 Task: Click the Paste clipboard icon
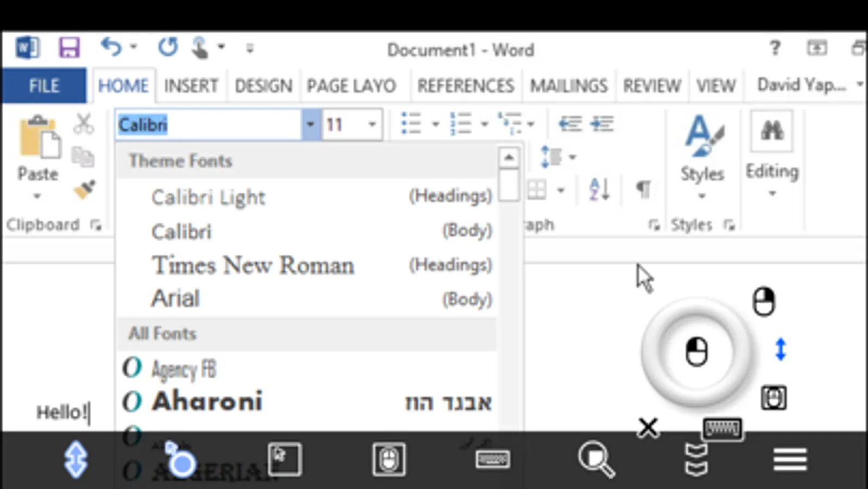[39, 136]
